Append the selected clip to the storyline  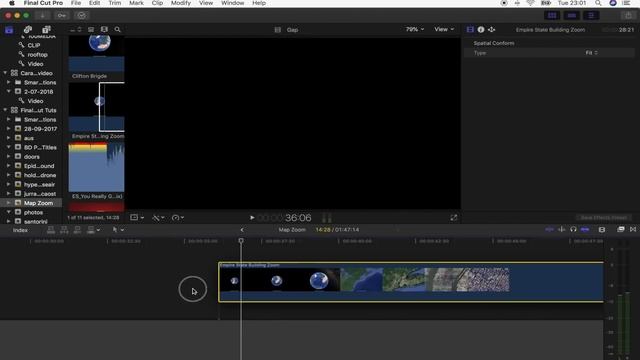pyautogui.click(x=77, y=230)
